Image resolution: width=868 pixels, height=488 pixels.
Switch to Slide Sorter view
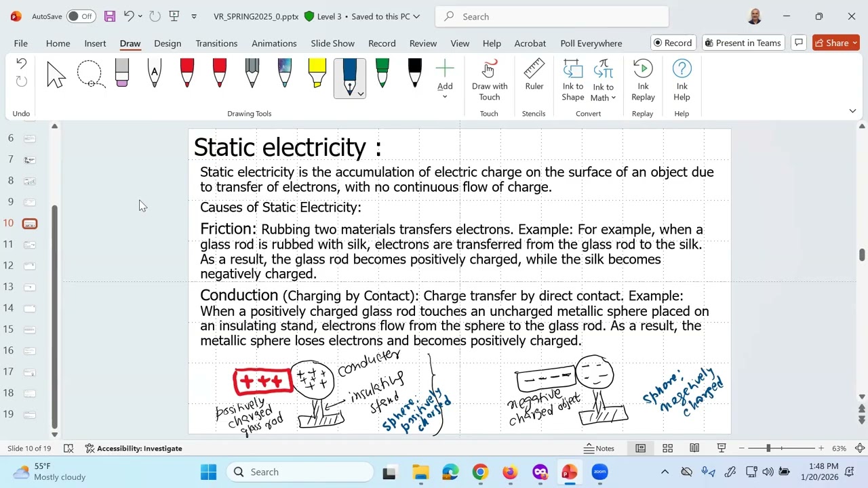tap(667, 448)
